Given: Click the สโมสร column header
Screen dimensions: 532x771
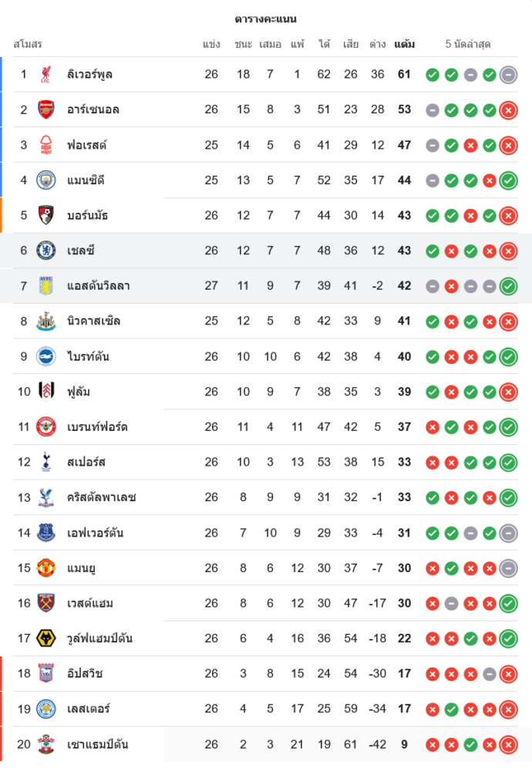Looking at the screenshot, I should click(28, 44).
